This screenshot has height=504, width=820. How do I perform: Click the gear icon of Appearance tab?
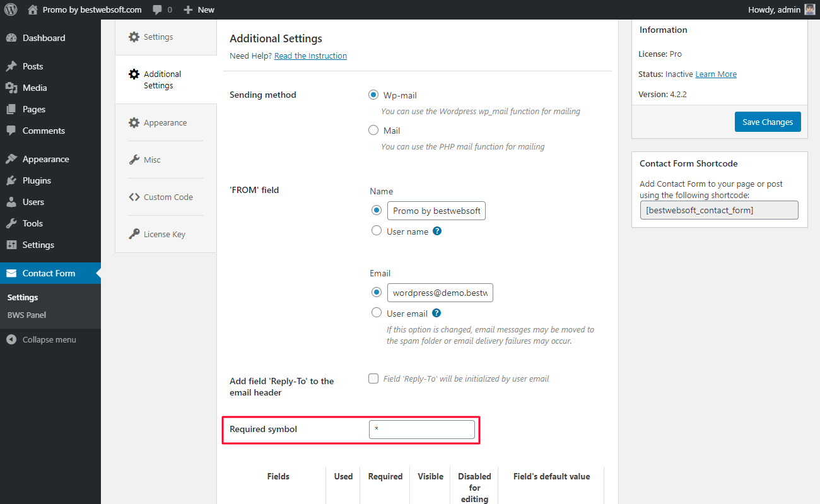(x=134, y=122)
